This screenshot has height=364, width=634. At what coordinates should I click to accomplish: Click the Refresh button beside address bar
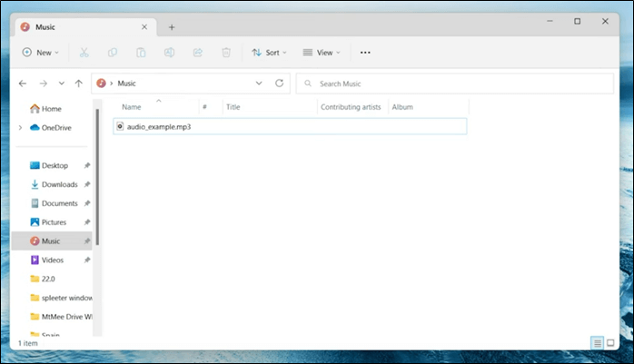[279, 83]
